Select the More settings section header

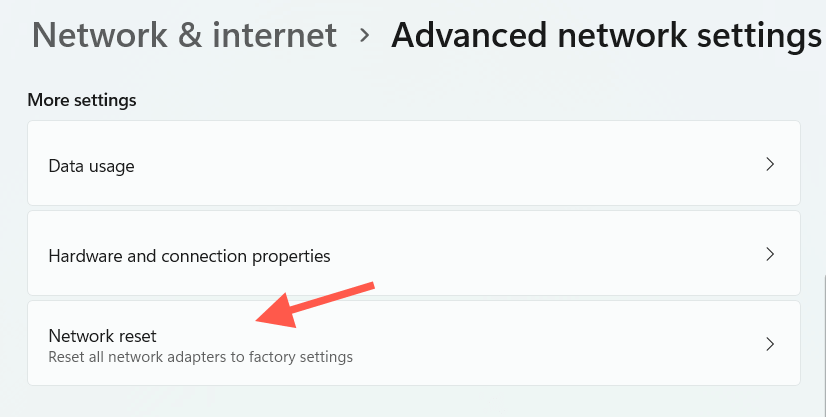82,100
